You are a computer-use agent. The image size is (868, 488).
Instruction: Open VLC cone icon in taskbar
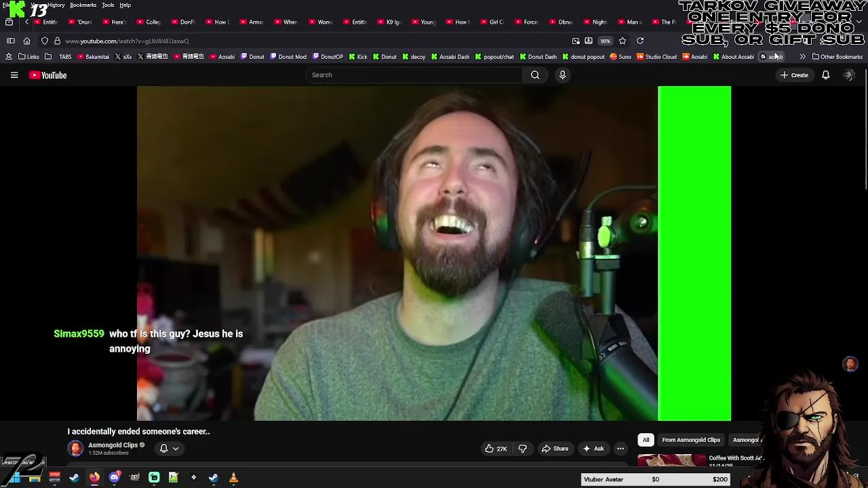coord(233,478)
